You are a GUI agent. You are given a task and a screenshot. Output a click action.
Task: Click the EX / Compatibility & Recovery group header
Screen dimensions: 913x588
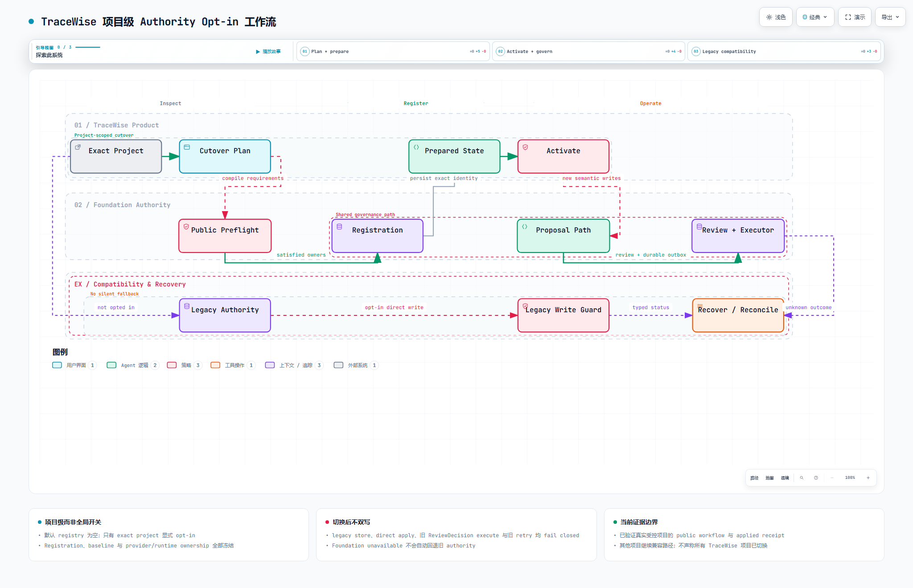point(130,284)
